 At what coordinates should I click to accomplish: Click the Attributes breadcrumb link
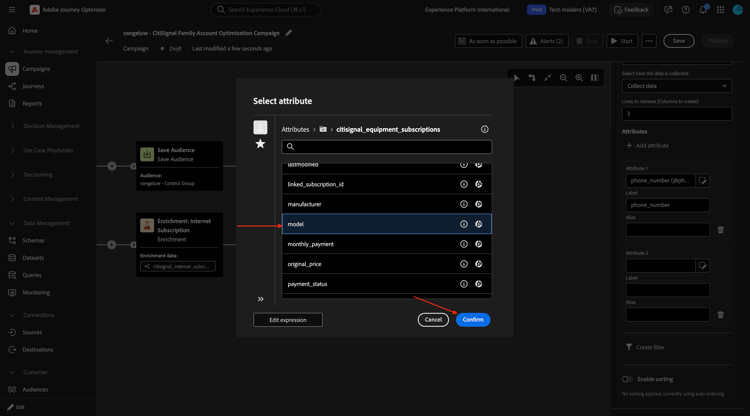(x=295, y=130)
